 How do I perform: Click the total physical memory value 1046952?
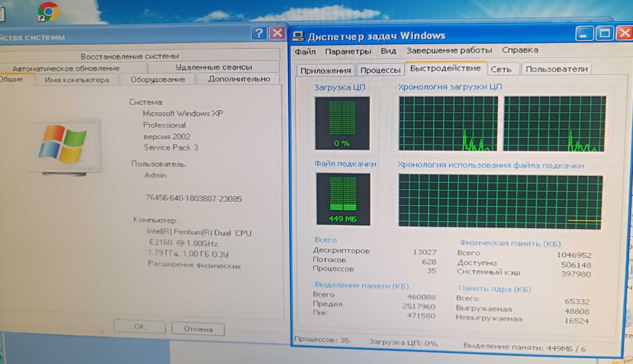574,255
